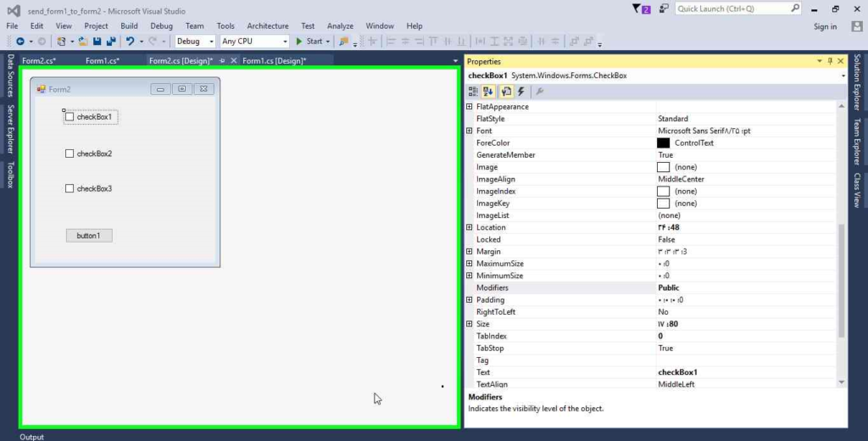
Task: Open the Any CPU platform dropdown
Action: (254, 41)
